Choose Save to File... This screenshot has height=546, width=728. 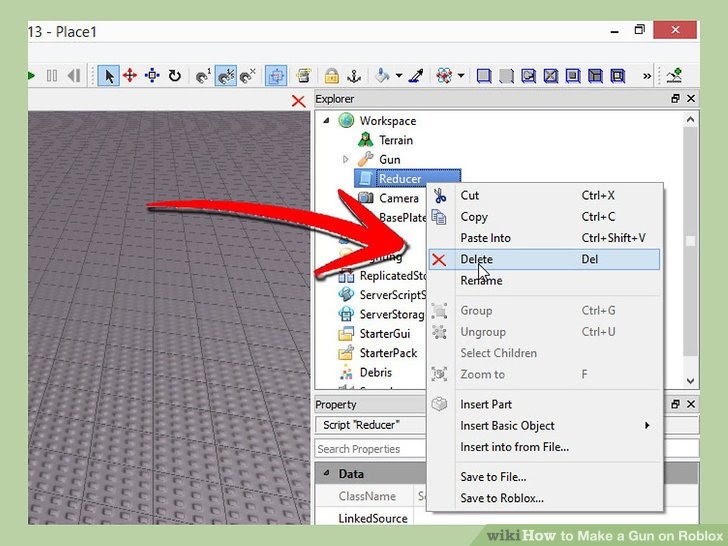[545, 477]
